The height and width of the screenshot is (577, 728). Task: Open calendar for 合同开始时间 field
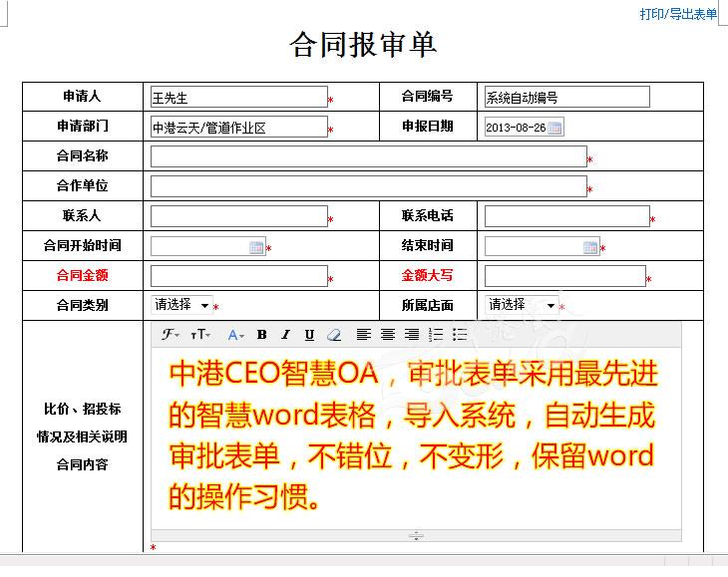click(x=256, y=247)
